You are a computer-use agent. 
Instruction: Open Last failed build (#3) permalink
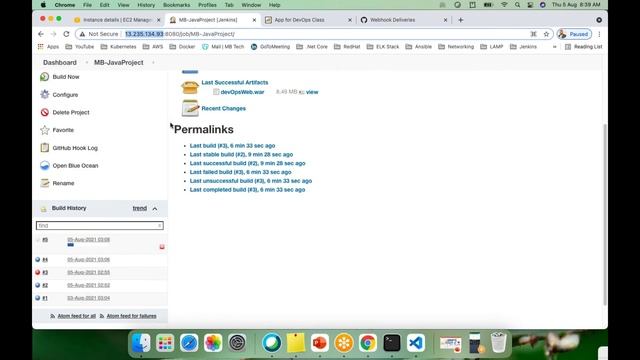click(x=240, y=172)
